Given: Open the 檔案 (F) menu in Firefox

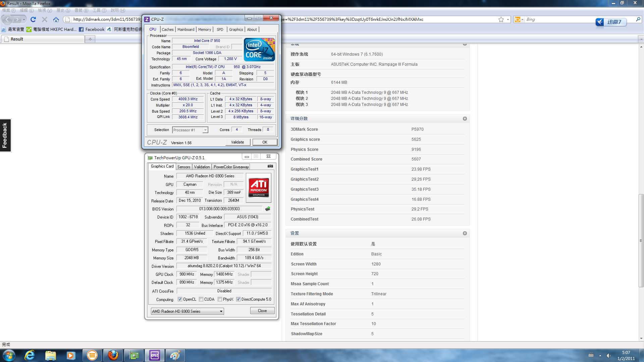Looking at the screenshot, I should (9, 10).
